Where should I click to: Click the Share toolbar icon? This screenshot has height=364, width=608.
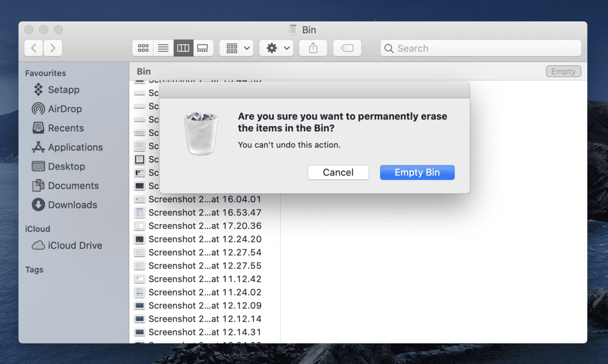[313, 48]
